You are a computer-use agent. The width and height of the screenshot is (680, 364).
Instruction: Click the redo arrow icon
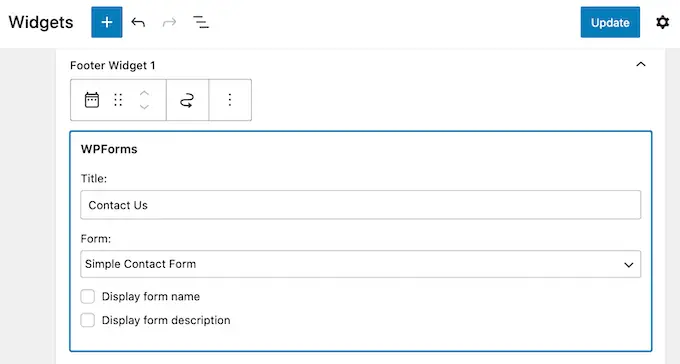tap(170, 22)
